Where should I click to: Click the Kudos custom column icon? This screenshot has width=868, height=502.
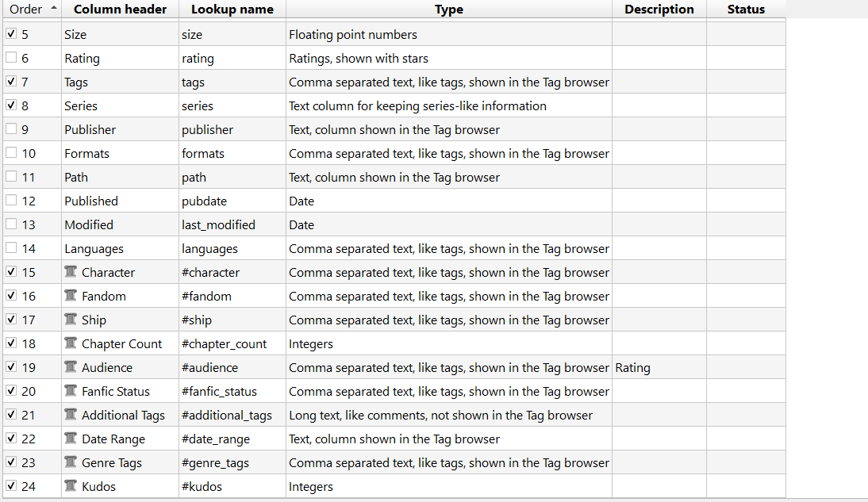click(71, 486)
